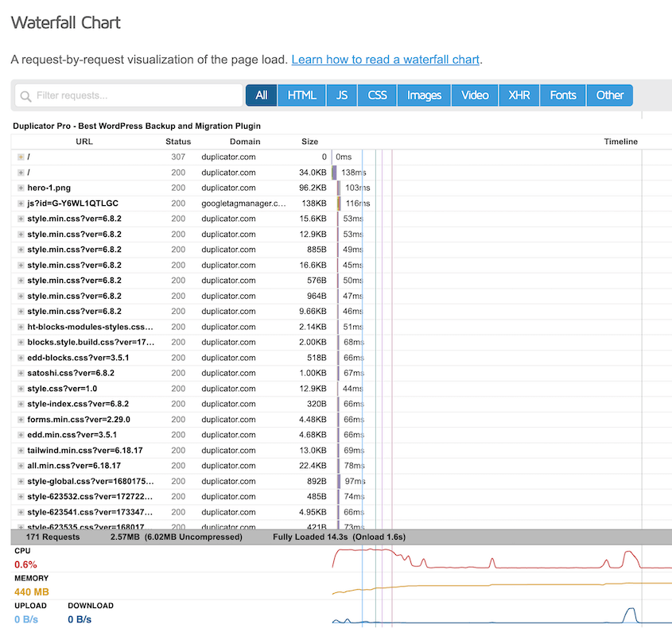Switch to the XHR filter
672x632 pixels.
pos(519,95)
